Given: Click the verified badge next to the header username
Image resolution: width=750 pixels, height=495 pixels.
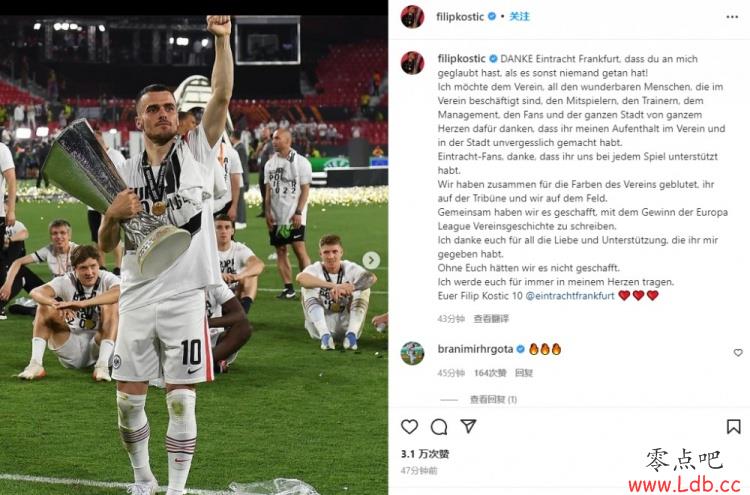Looking at the screenshot, I should click(x=492, y=17).
